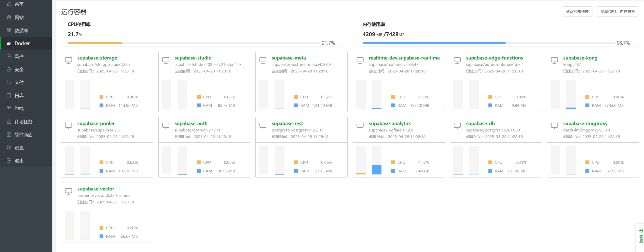Click image text supabase/logflare:1.12.0
Screen dimensions: 644x252
(x=391, y=130)
